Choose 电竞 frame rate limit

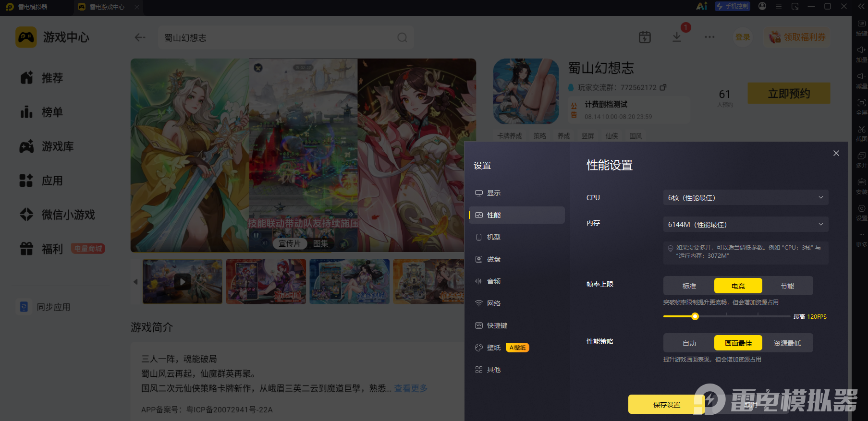tap(738, 286)
